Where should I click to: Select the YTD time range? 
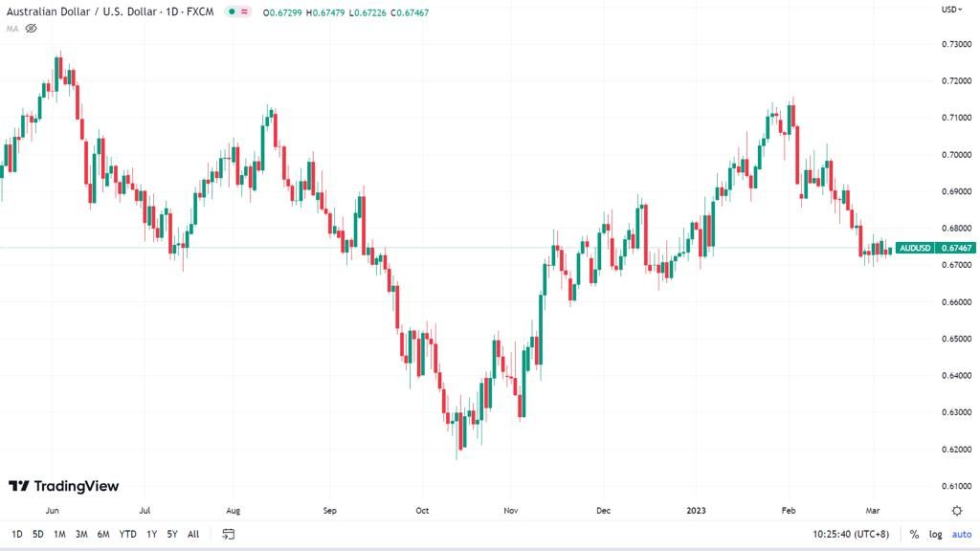pos(127,534)
